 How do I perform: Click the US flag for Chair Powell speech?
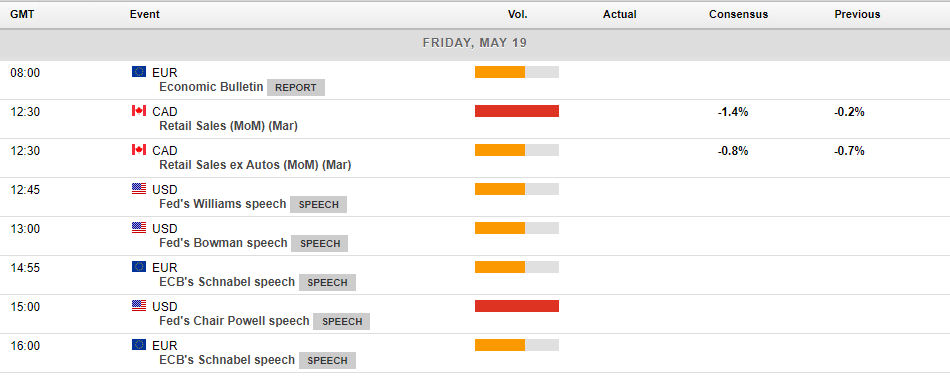tap(139, 306)
